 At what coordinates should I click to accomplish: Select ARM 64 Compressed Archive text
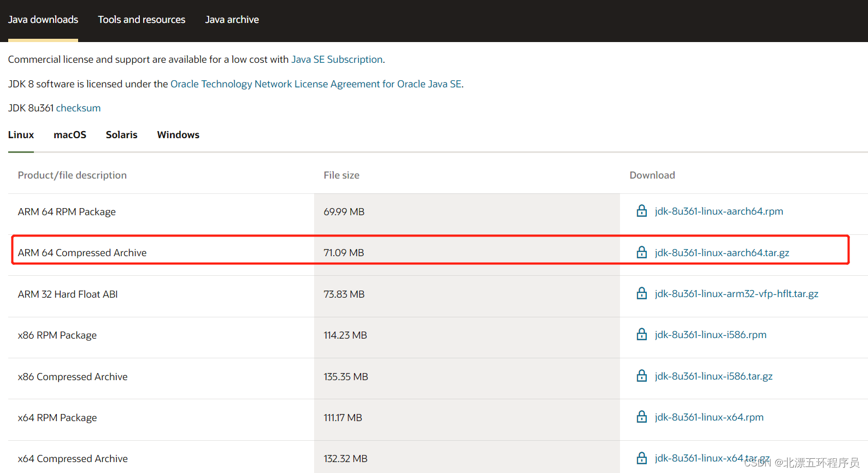pos(82,253)
